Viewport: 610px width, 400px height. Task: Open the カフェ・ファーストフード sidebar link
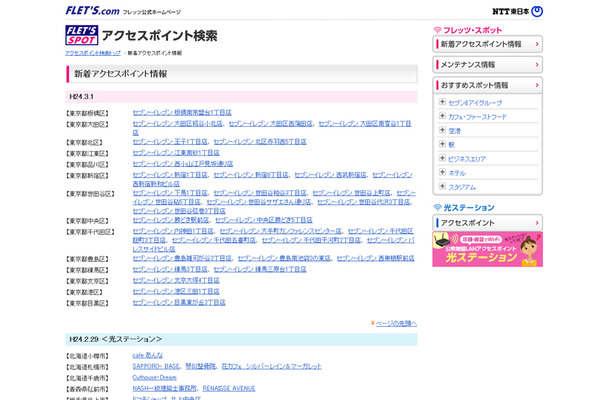coord(477,117)
